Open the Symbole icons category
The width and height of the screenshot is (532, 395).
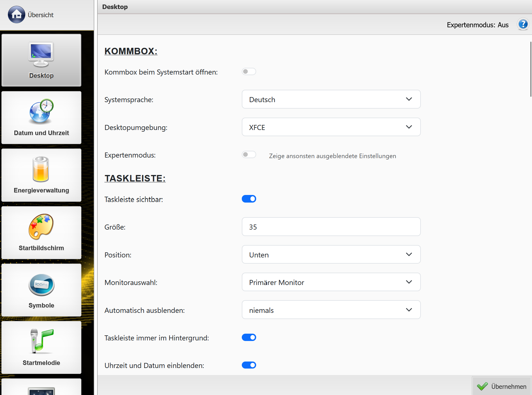click(x=41, y=285)
